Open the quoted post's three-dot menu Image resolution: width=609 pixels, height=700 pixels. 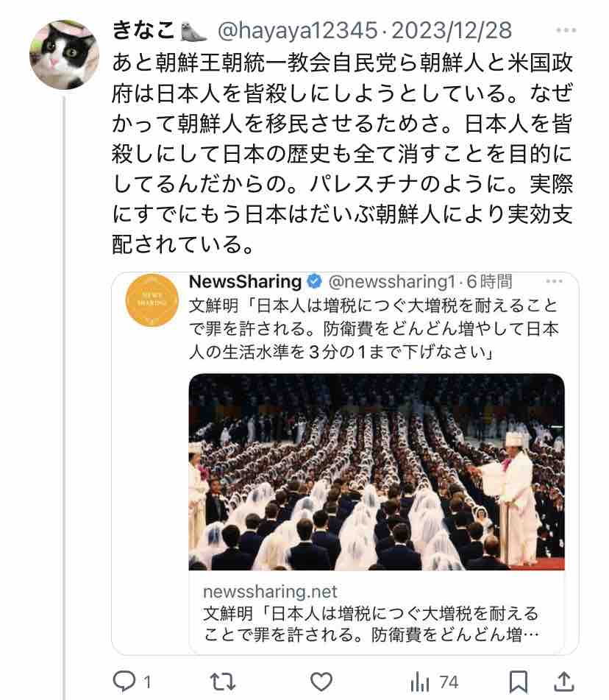(x=554, y=281)
